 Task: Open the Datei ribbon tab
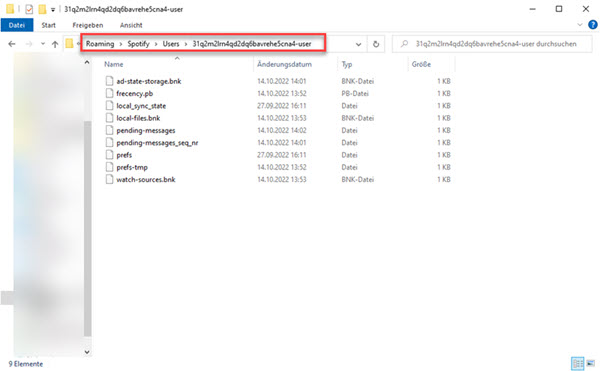click(x=17, y=25)
